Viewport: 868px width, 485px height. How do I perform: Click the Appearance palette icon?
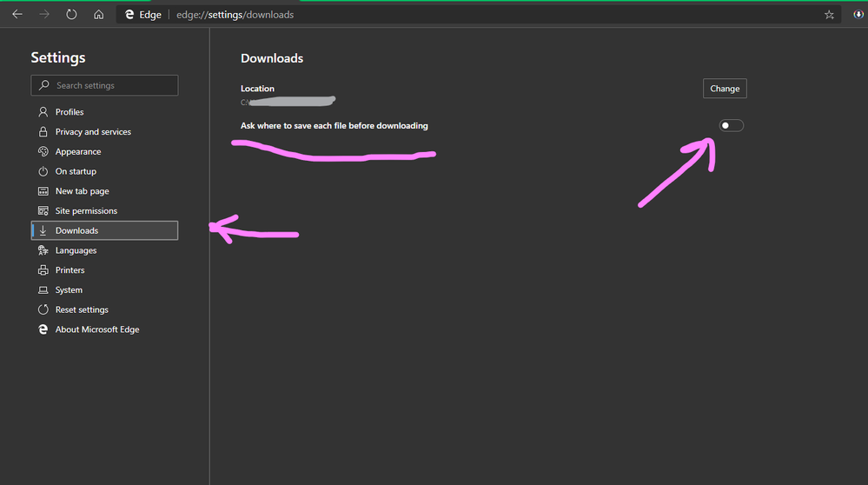43,152
